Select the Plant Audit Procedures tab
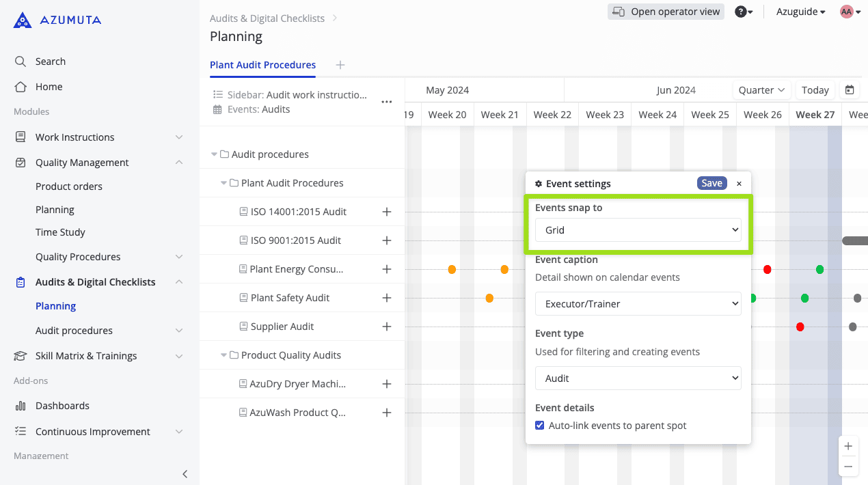 tap(262, 65)
